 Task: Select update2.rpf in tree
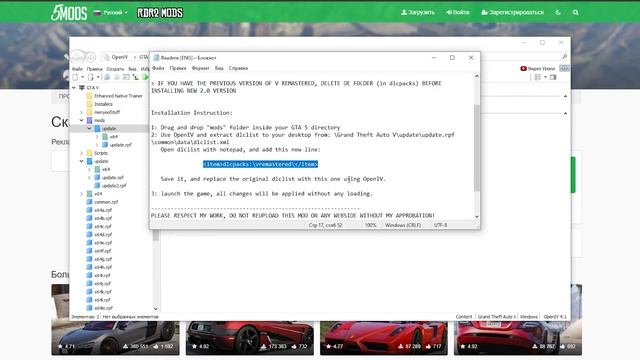(114, 186)
